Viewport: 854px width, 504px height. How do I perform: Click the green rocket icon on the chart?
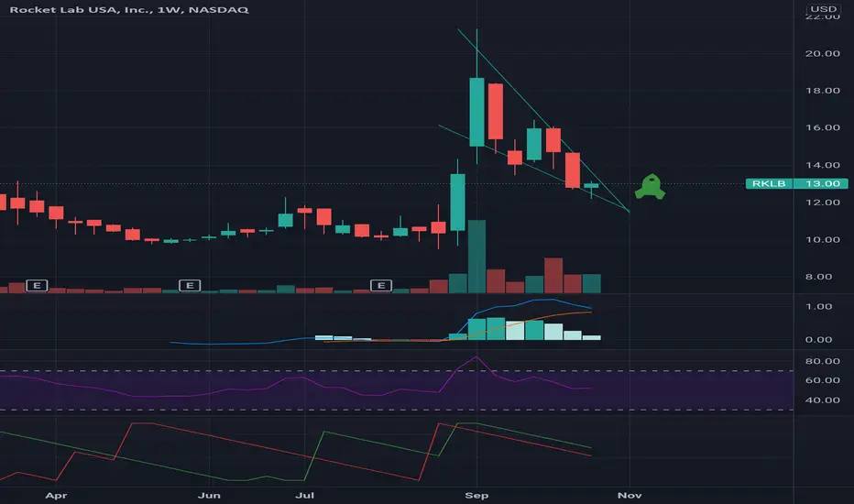[x=650, y=186]
